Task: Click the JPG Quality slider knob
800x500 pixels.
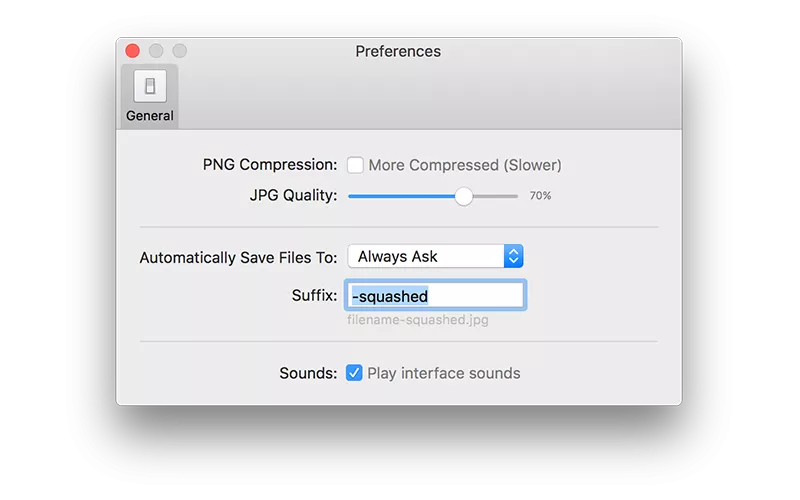Action: pyautogui.click(x=464, y=196)
